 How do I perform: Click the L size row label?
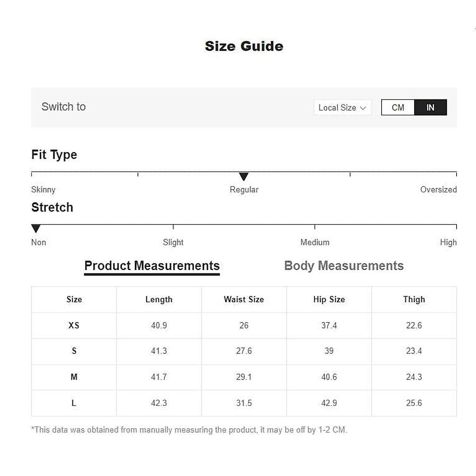(74, 403)
